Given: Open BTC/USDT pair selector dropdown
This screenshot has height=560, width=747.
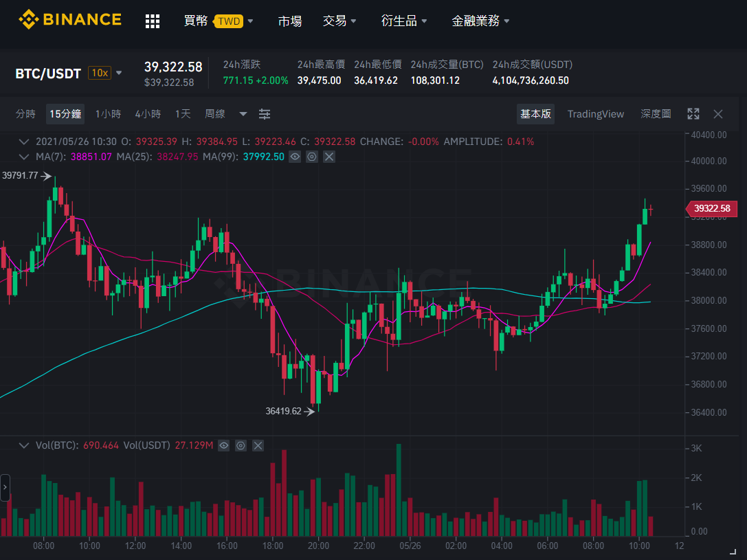Looking at the screenshot, I should click(x=119, y=73).
